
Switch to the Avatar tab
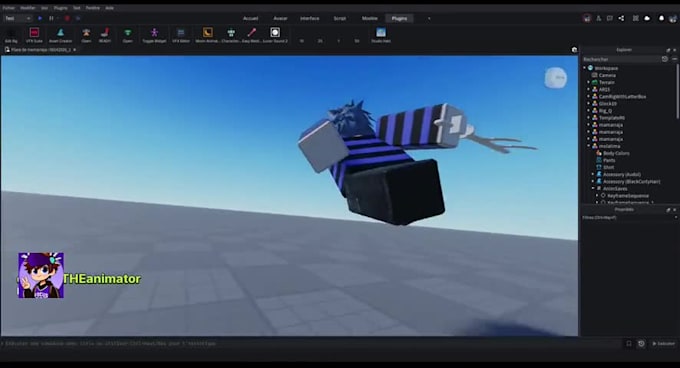click(x=280, y=18)
